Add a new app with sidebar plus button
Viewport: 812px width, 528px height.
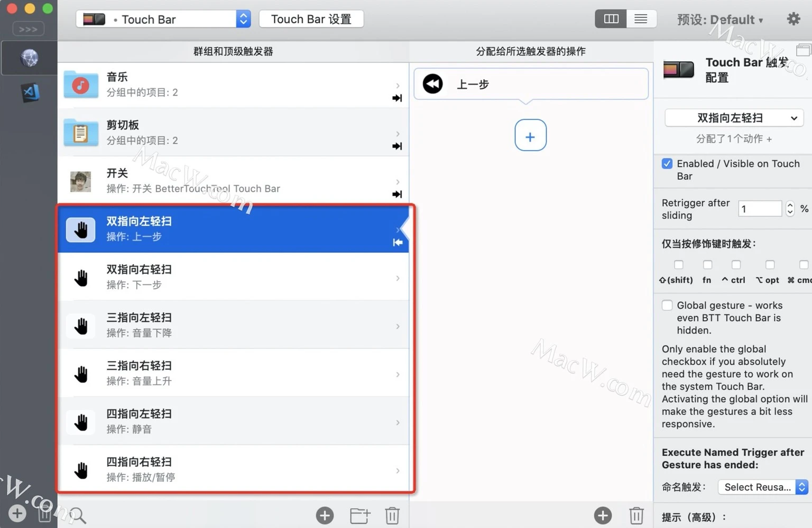(x=17, y=513)
